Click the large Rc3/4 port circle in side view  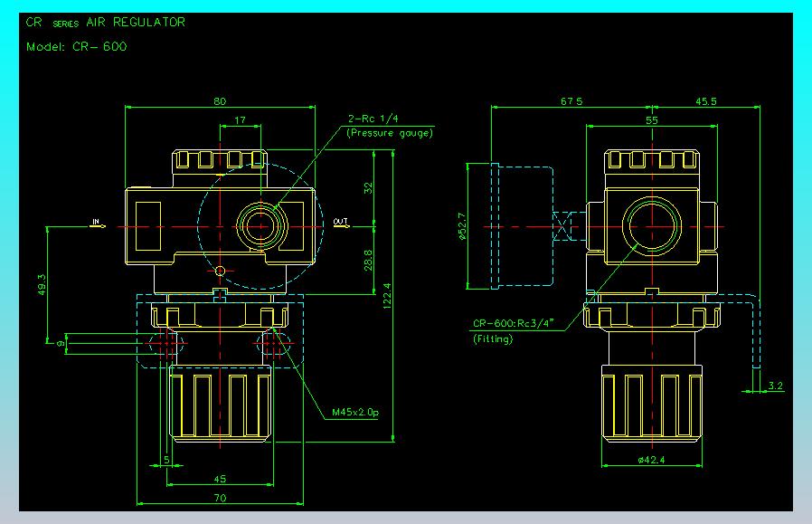point(652,226)
